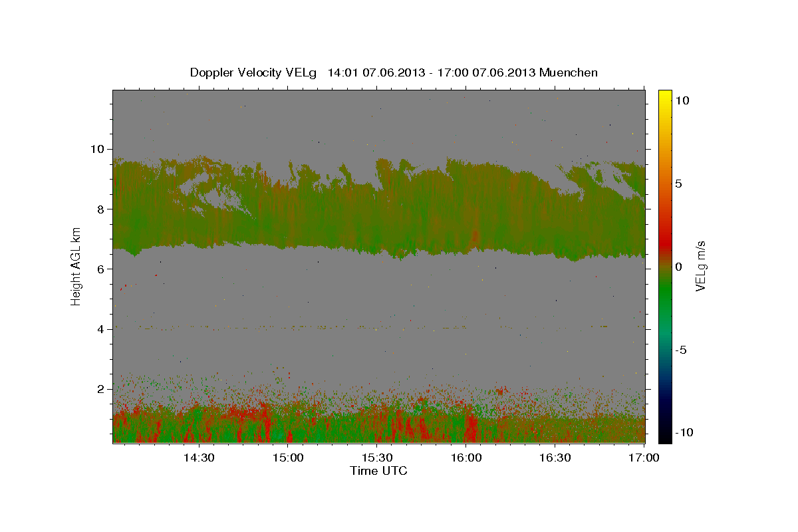
Task: Click the colorbar value 5 label
Action: (678, 184)
